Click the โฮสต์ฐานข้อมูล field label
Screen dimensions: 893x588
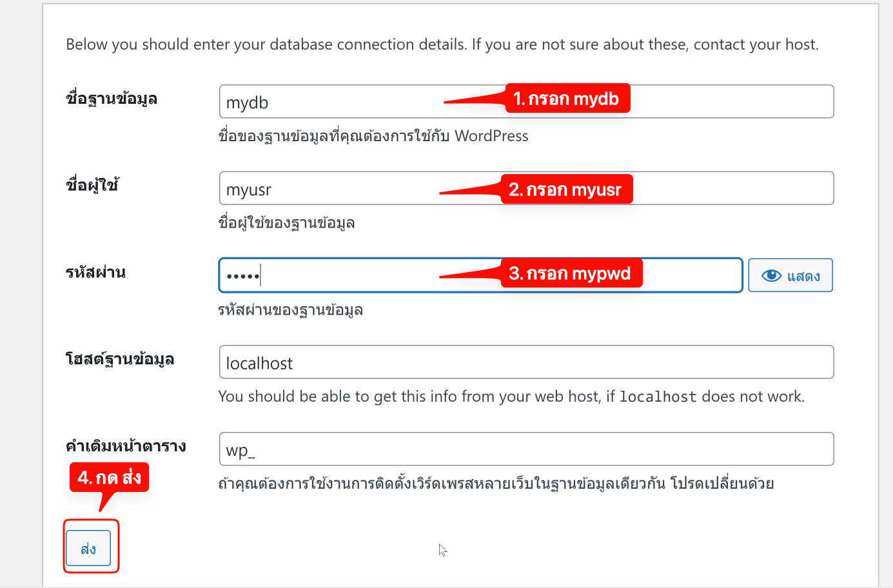[x=120, y=359]
